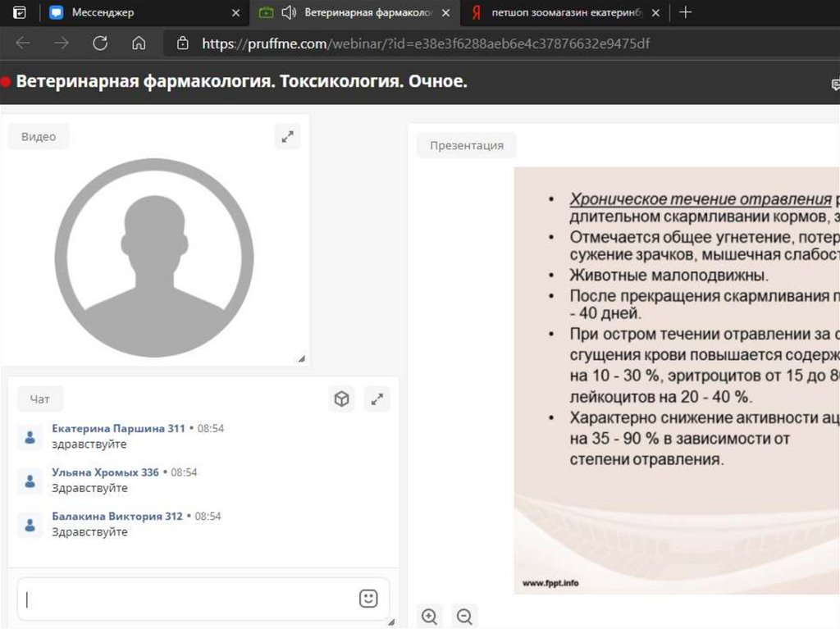840x629 pixels.
Task: Navigate back to the previous page
Action: coord(23,43)
